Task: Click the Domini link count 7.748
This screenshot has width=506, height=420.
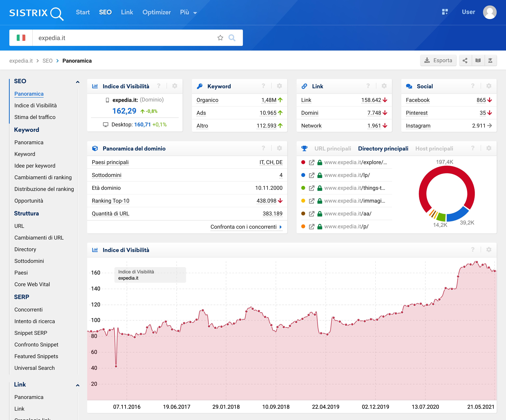Action: 374,113
